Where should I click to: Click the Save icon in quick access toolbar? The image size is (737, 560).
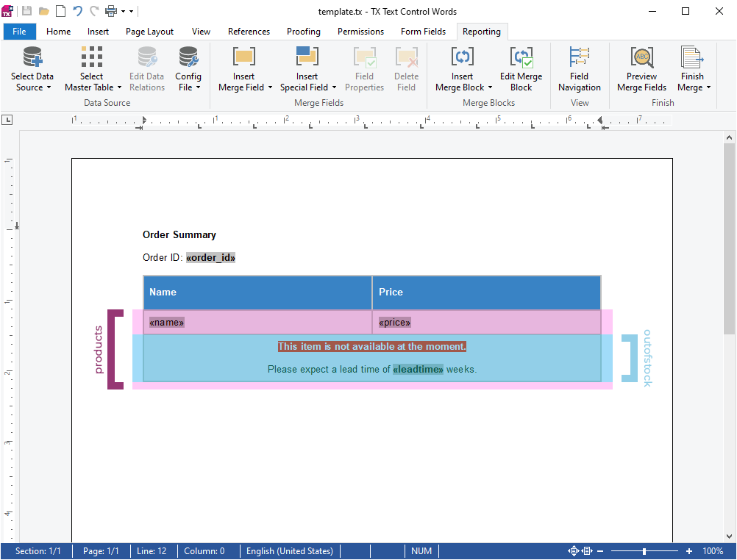pos(26,11)
